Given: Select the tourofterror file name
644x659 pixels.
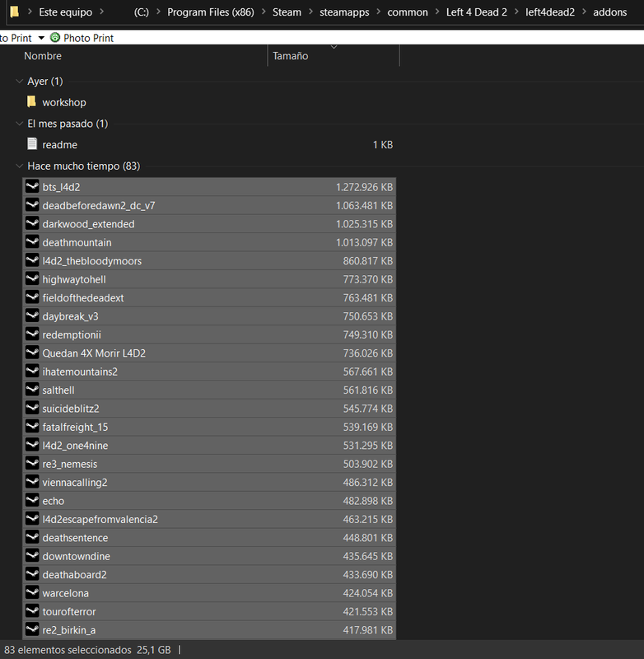Looking at the screenshot, I should 69,611.
